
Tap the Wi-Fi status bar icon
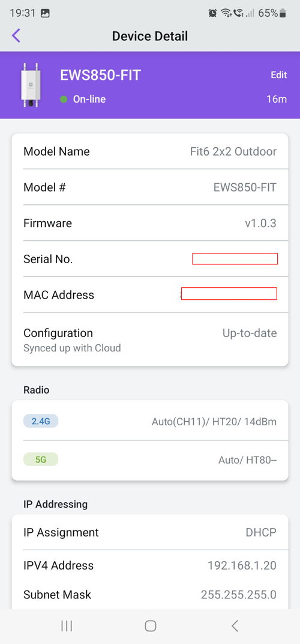[x=226, y=13]
